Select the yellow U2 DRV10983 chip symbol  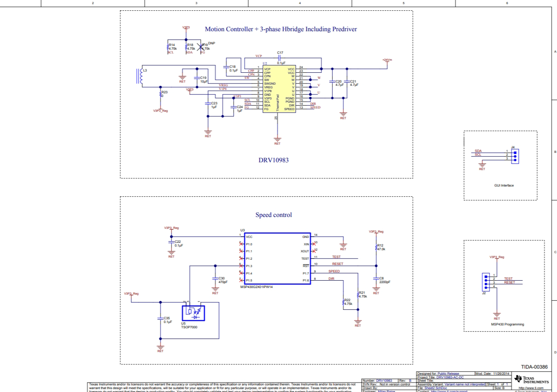[279, 89]
